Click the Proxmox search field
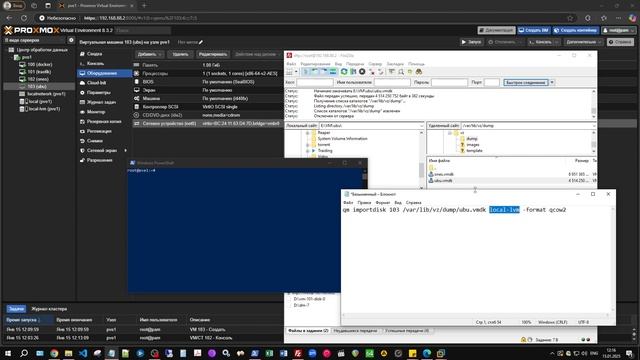This screenshot has height=360, width=640. tap(142, 30)
